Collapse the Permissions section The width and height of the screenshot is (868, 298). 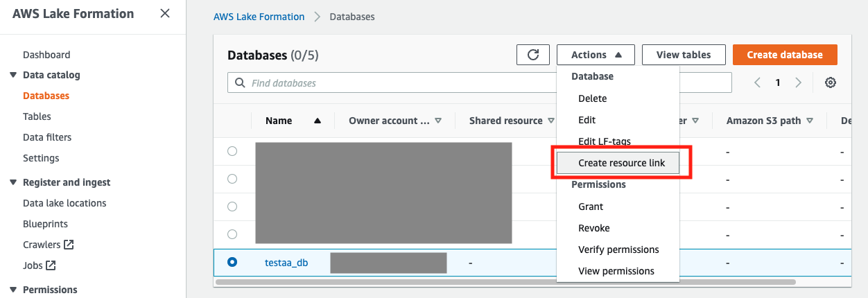[x=13, y=290]
